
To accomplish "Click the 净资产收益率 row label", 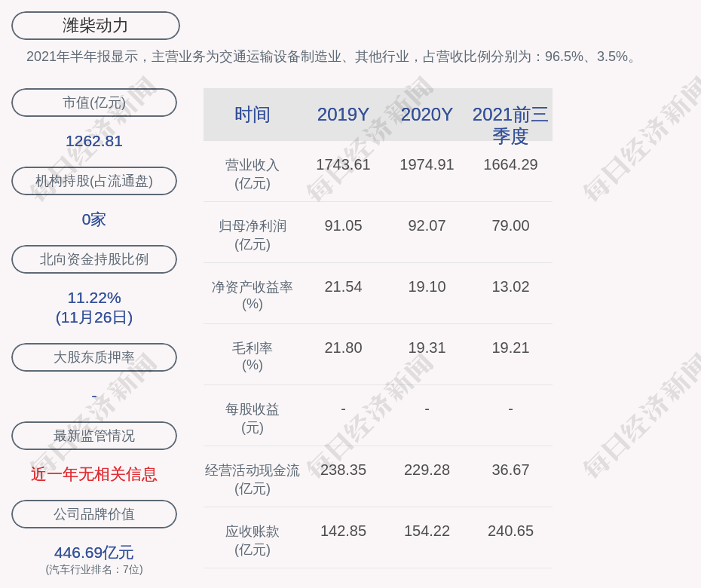I will click(253, 296).
